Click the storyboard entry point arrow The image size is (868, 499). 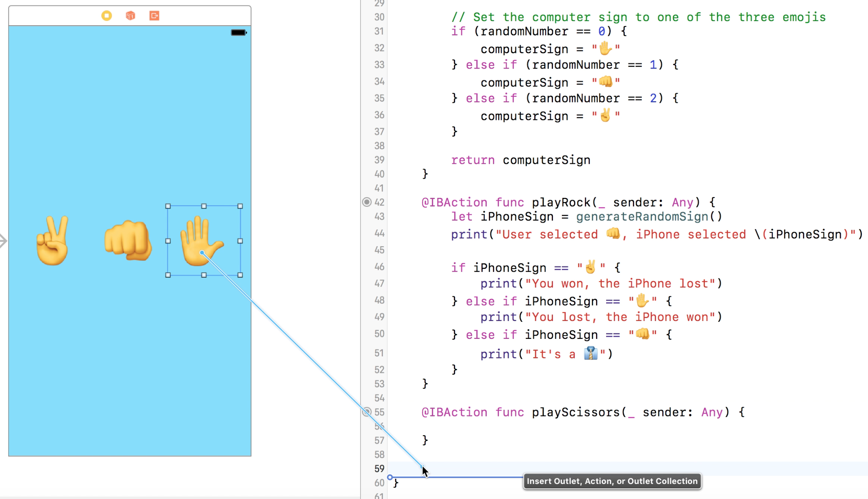tap(3, 241)
